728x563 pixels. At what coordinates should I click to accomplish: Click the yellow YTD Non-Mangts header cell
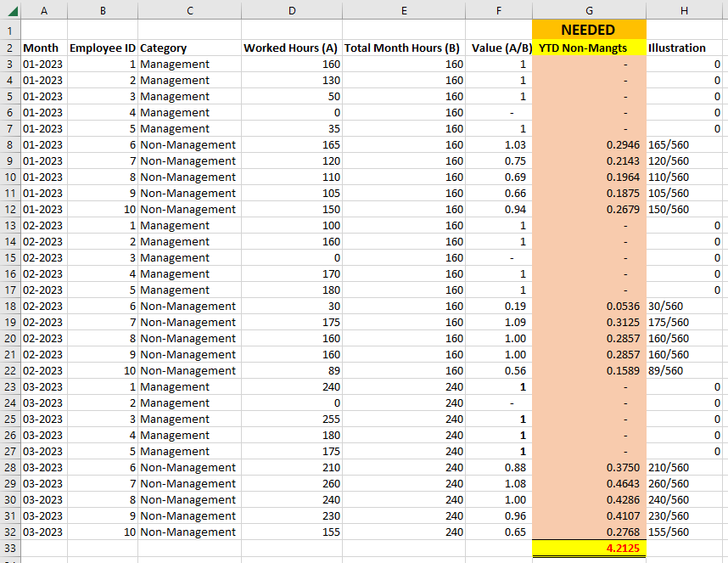click(x=589, y=48)
